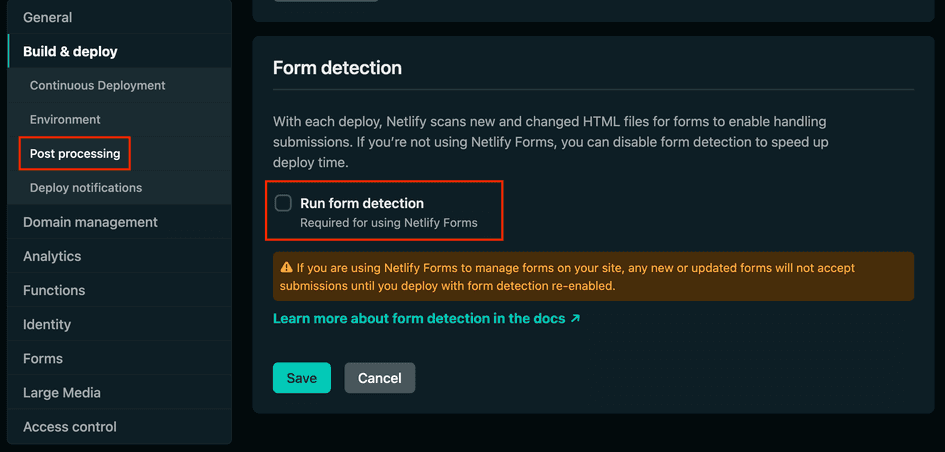Open General settings in the sidebar

pos(48,17)
